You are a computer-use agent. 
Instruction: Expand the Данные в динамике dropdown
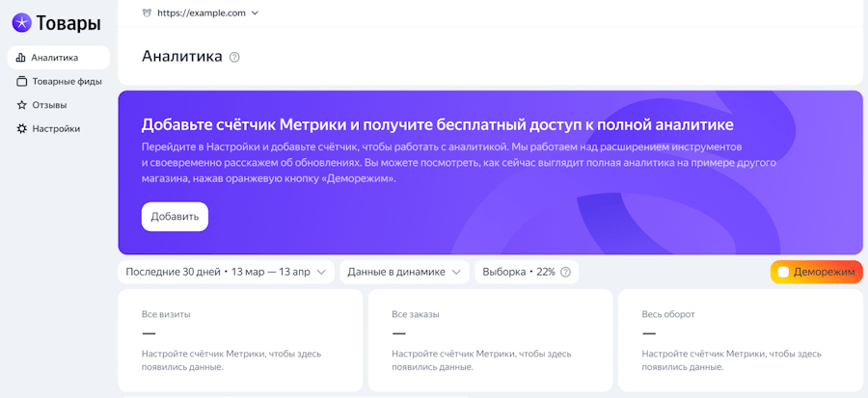click(404, 272)
